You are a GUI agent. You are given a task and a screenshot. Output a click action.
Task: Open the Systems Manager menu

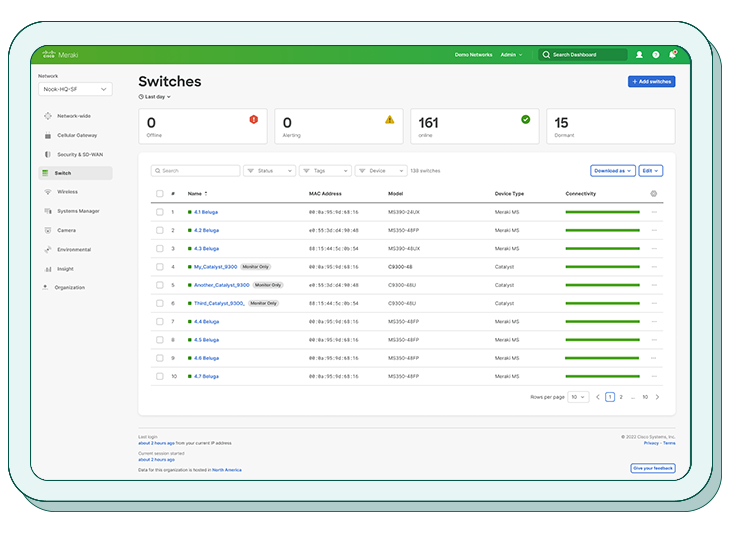[78, 211]
